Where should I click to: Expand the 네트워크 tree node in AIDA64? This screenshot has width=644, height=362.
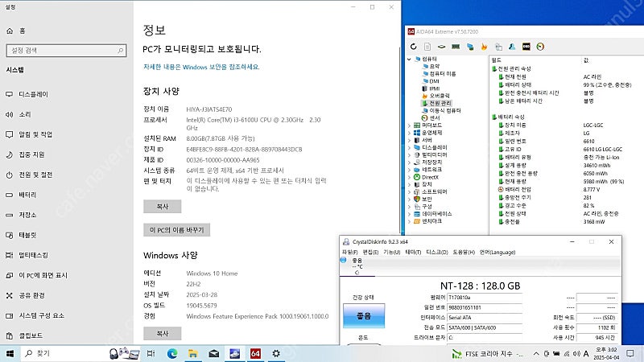click(x=409, y=170)
